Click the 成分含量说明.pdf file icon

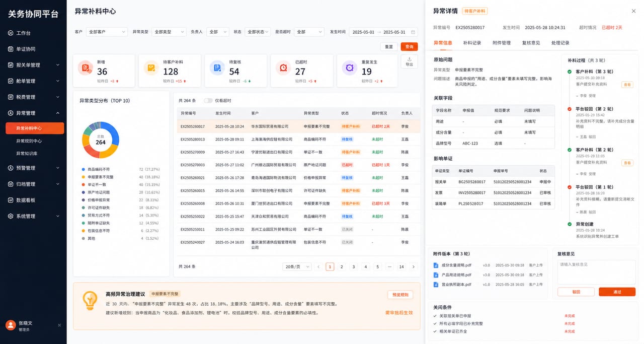pos(436,265)
